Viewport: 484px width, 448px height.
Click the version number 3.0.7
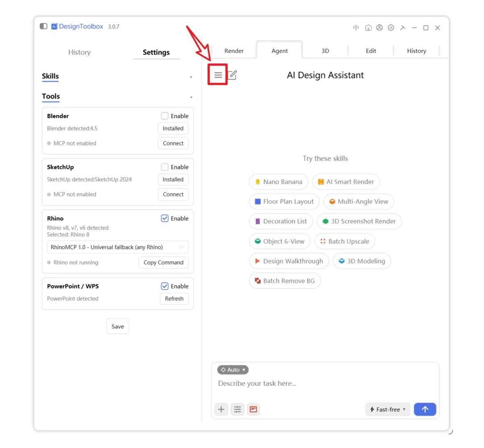pos(113,26)
